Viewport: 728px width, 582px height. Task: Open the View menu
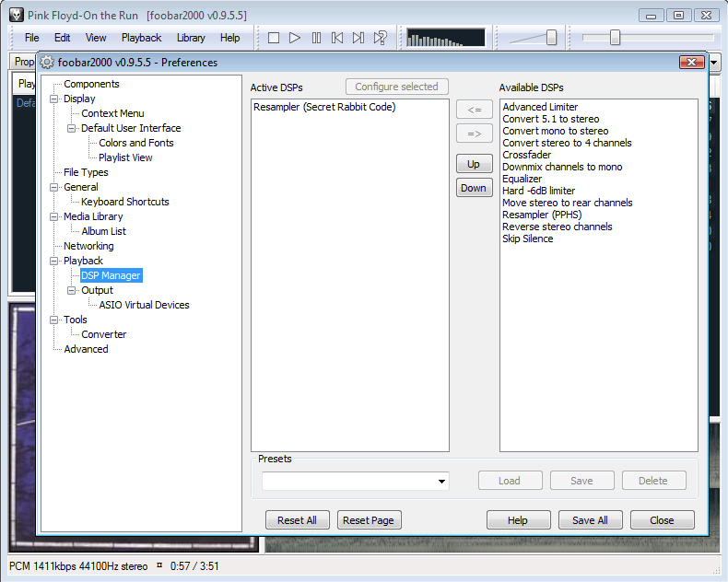pos(96,38)
